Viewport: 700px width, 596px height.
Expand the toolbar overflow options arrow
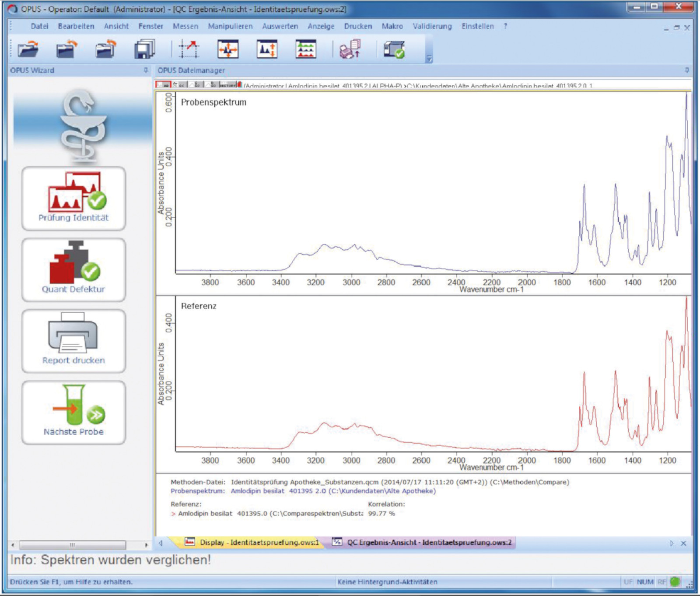[x=429, y=59]
